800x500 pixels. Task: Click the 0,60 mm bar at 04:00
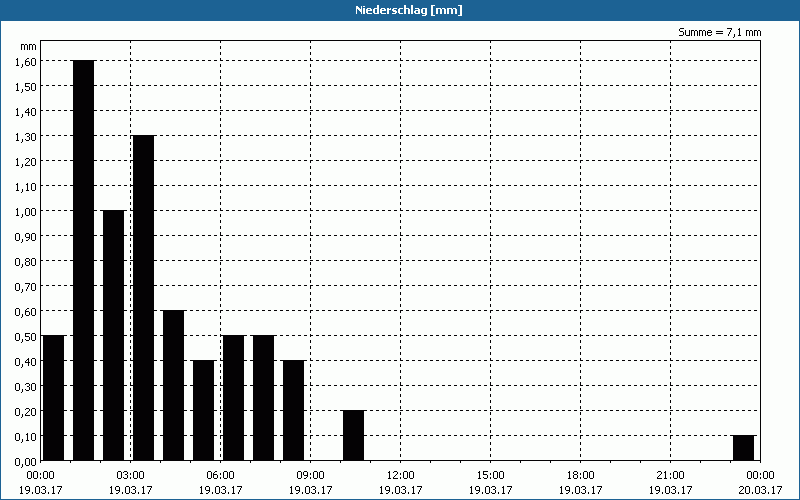coord(173,385)
